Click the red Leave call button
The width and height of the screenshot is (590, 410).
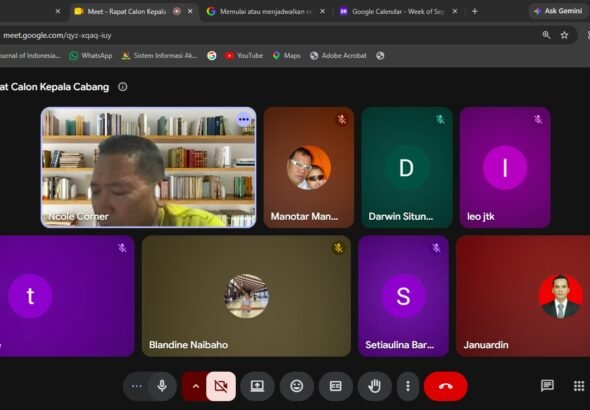coord(446,386)
